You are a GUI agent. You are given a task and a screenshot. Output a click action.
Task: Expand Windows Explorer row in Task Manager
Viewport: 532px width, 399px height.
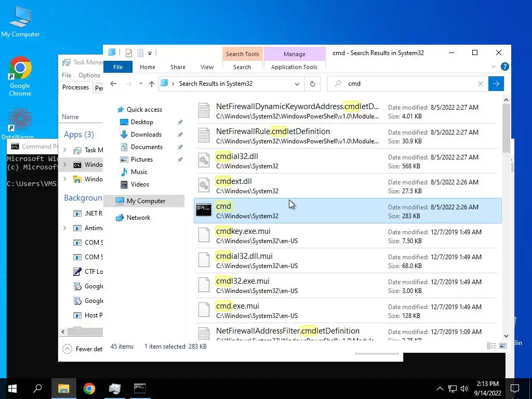point(65,179)
